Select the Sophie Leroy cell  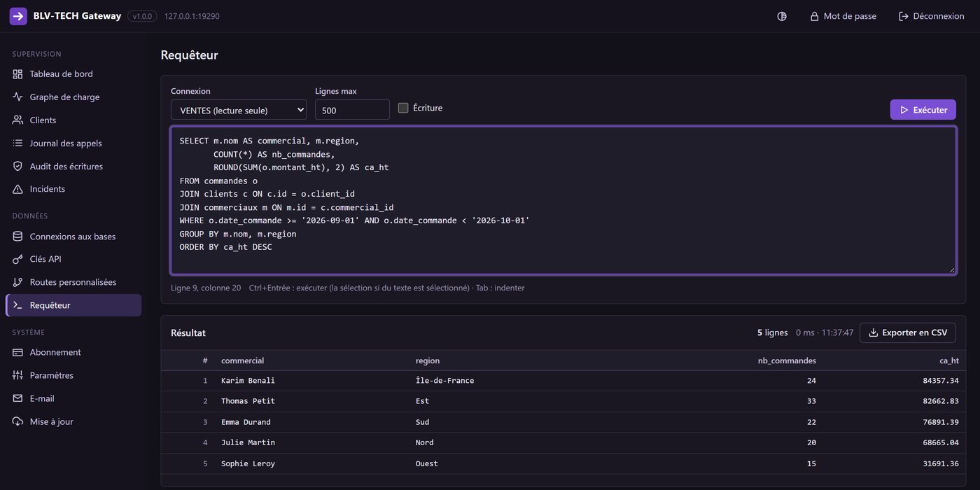coord(248,463)
